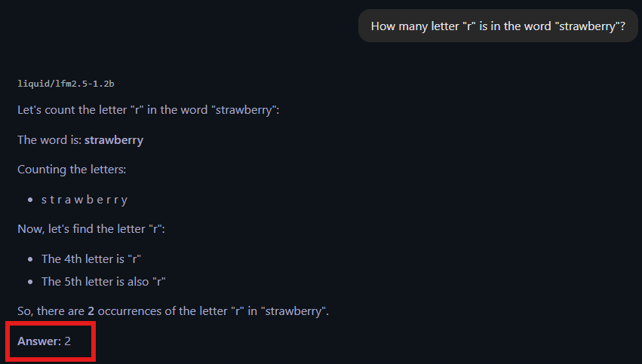Viewport: 642px width, 364px height.
Task: Click the "The word is:" line
Action: (x=80, y=140)
